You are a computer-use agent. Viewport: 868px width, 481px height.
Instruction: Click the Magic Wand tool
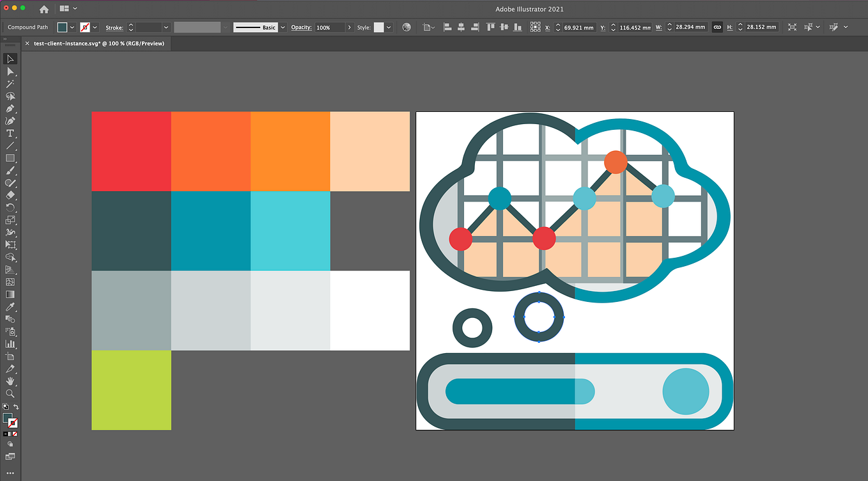coord(10,84)
